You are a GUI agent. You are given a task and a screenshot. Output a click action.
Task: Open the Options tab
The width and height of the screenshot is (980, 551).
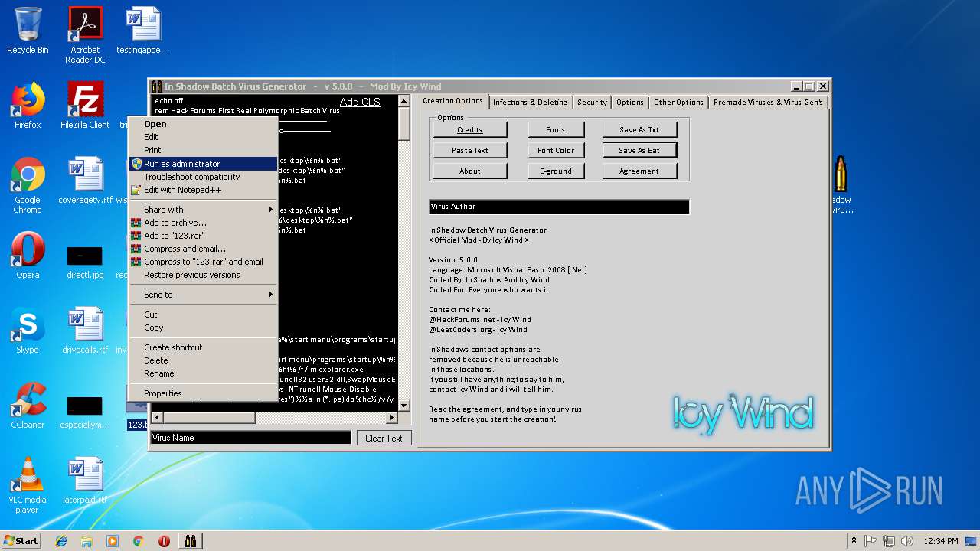pyautogui.click(x=630, y=102)
